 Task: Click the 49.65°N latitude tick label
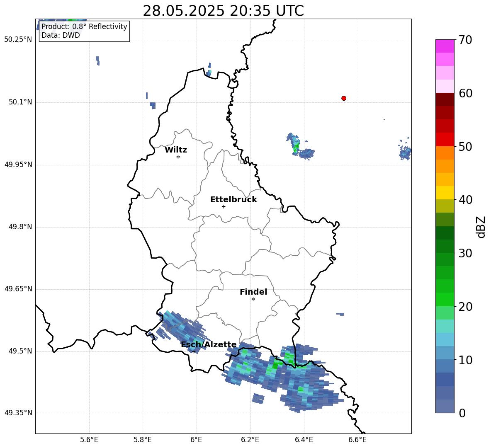point(18,289)
